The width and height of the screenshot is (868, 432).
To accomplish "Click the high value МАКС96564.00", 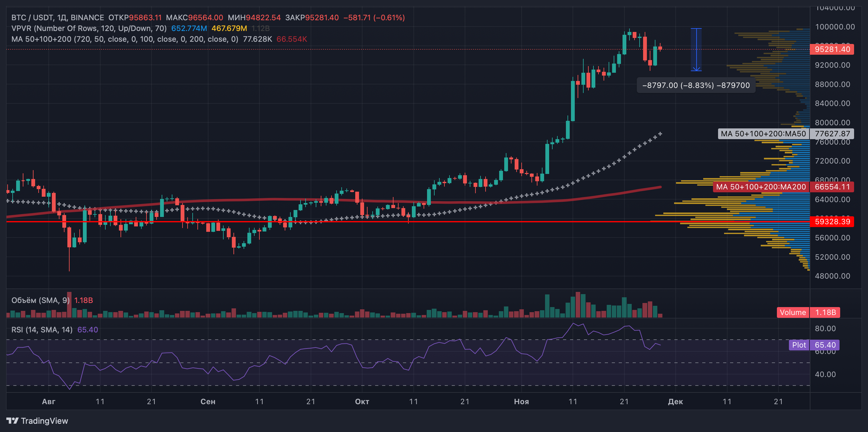I will tap(195, 17).
